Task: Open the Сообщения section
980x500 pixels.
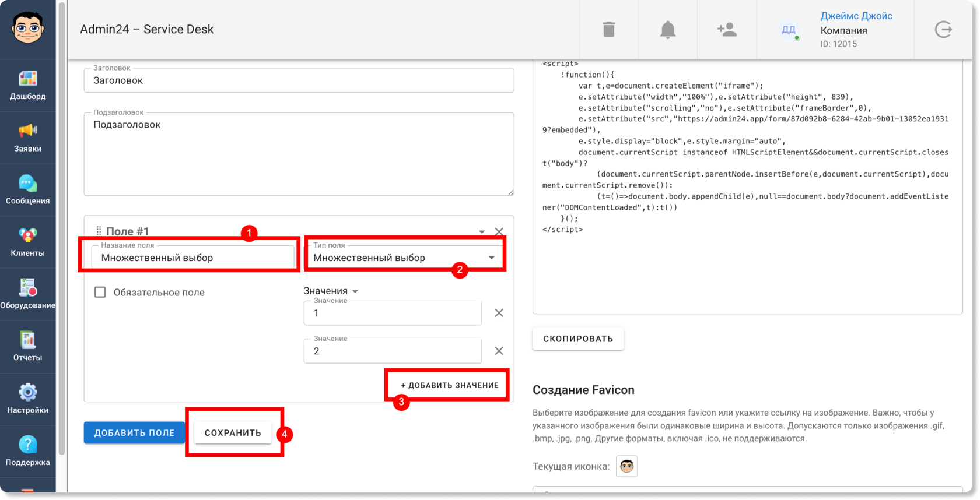Action: [27, 190]
